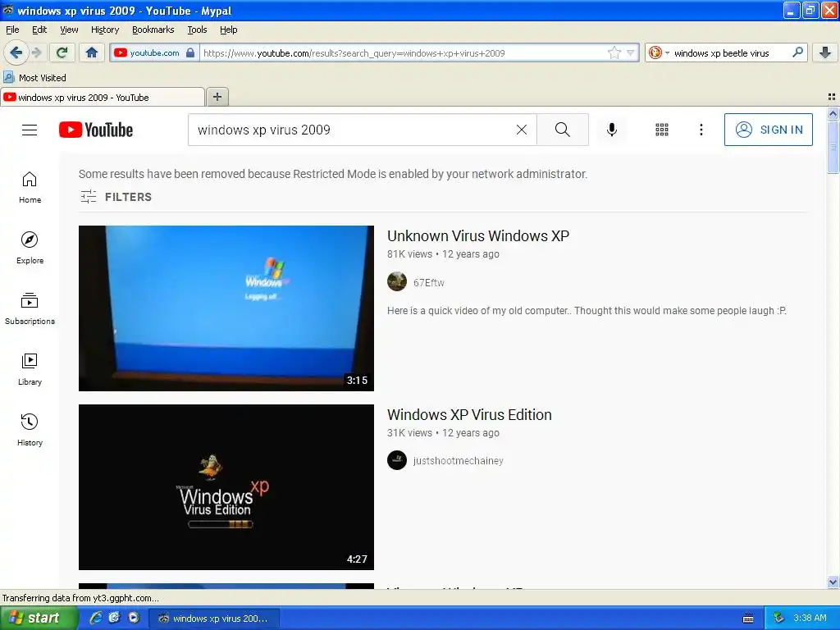The width and height of the screenshot is (840, 630).
Task: Open a new tab with plus button
Action: click(x=217, y=97)
